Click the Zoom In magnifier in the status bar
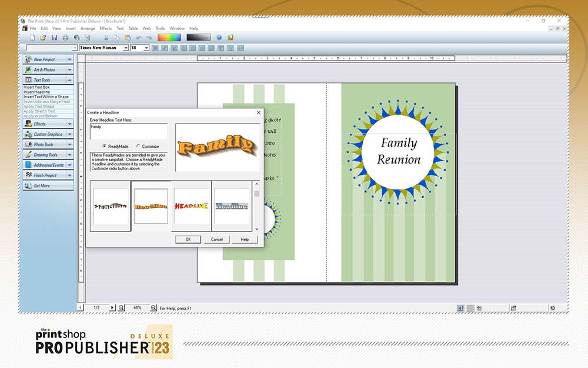The image size is (588, 368). click(153, 307)
